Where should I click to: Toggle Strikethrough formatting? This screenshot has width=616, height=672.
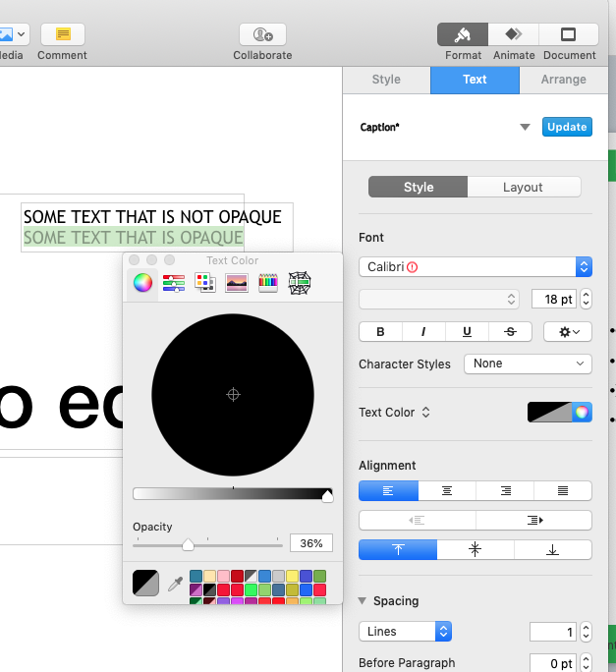tap(510, 332)
